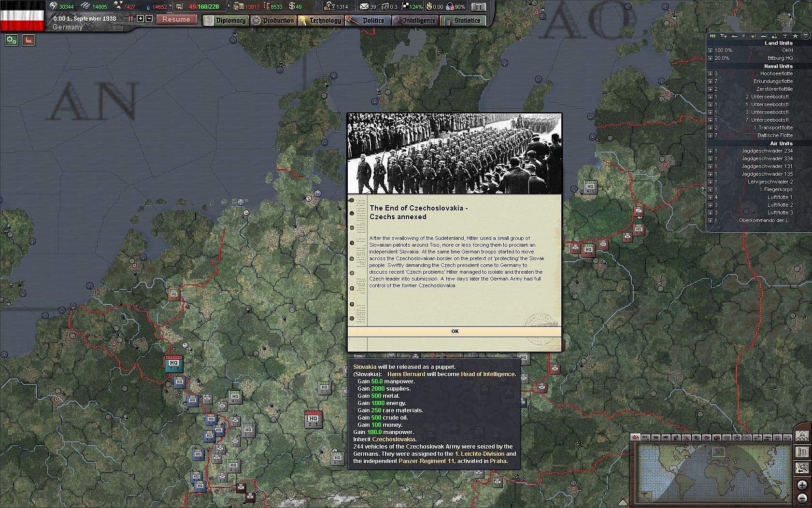Screen dimensions: 812x508
Task: Open the Diplomacy tab
Action: pyautogui.click(x=226, y=20)
